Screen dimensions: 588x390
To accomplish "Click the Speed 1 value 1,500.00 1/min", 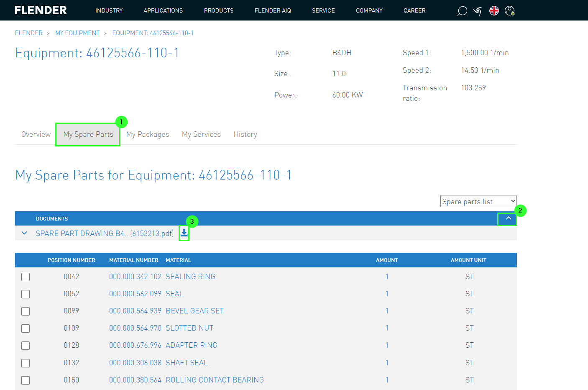I will tap(485, 53).
